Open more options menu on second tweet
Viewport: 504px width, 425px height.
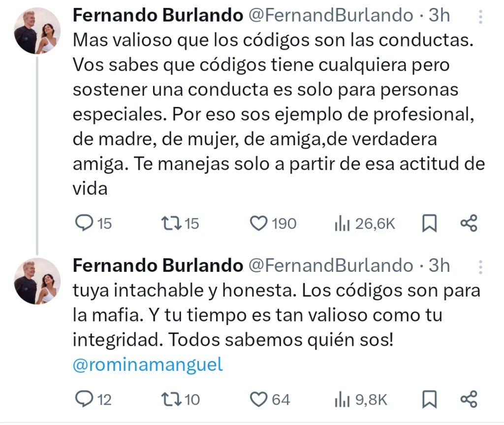click(481, 267)
